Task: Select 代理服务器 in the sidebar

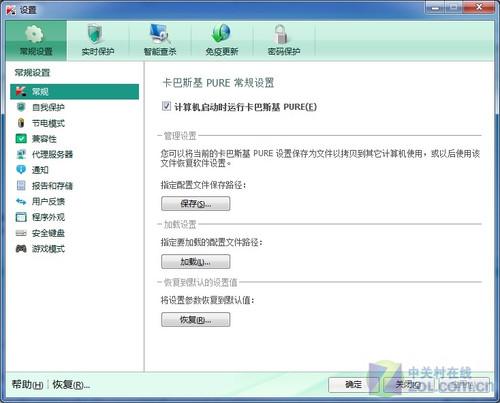Action: pyautogui.click(x=52, y=154)
